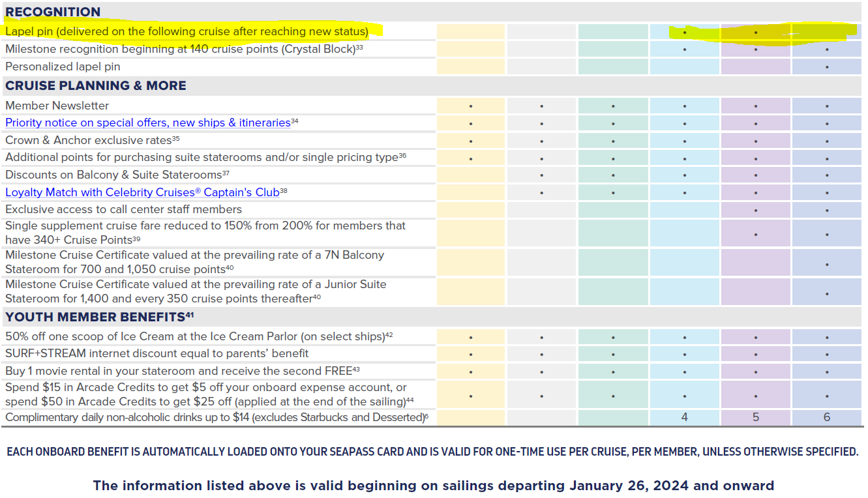Click the RECOGNITION section heading
This screenshot has width=868, height=498.
tap(53, 12)
